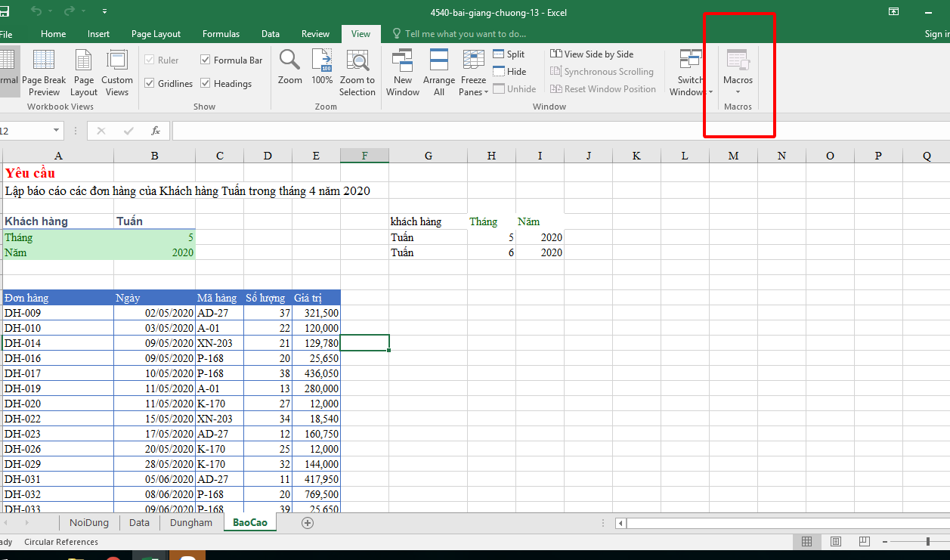
Task: Click Zoom to Selection icon
Action: (x=357, y=60)
